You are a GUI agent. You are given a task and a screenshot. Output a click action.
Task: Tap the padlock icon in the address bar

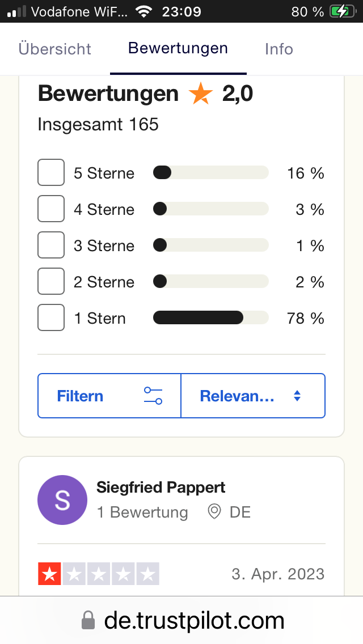[x=88, y=621]
